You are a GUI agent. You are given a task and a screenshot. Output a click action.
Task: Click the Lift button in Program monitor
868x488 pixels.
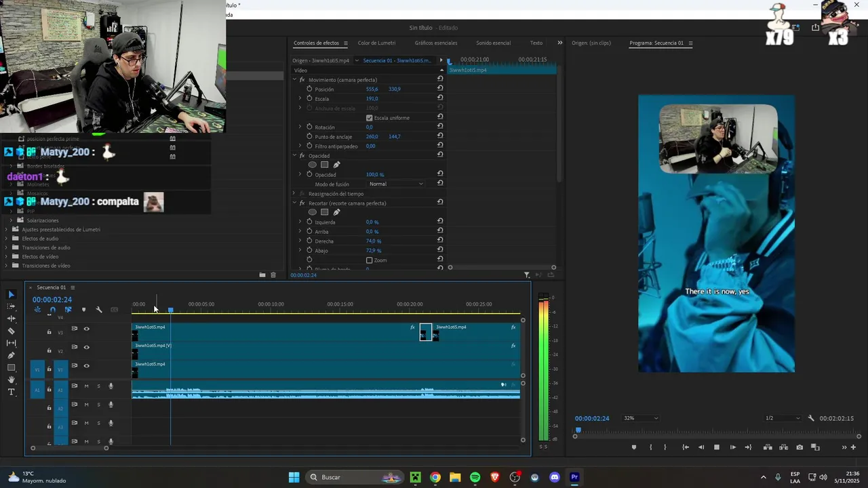point(768,447)
